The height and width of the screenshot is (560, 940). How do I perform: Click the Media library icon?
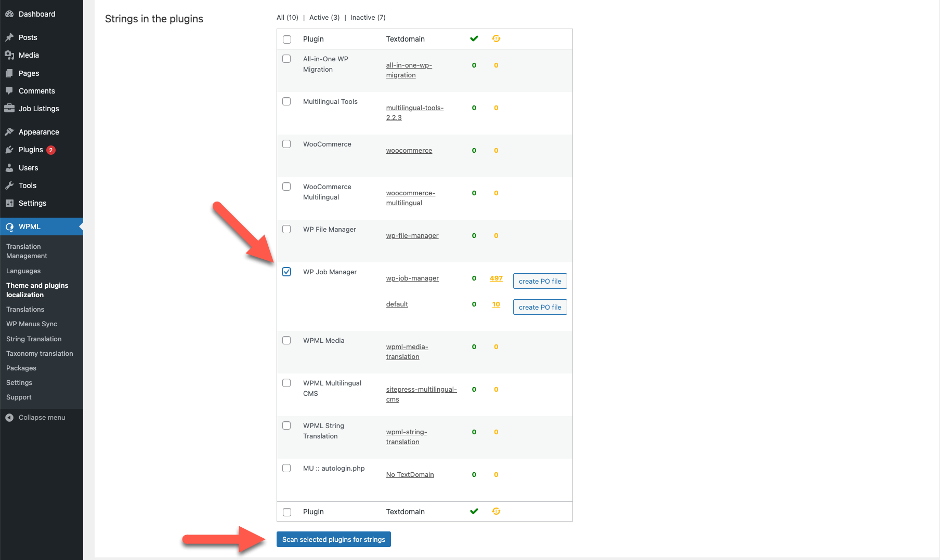click(9, 55)
